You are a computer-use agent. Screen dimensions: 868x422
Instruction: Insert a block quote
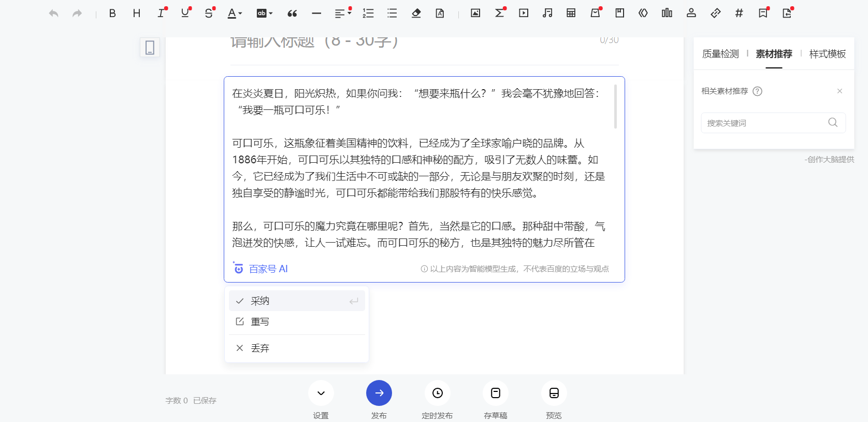(292, 13)
